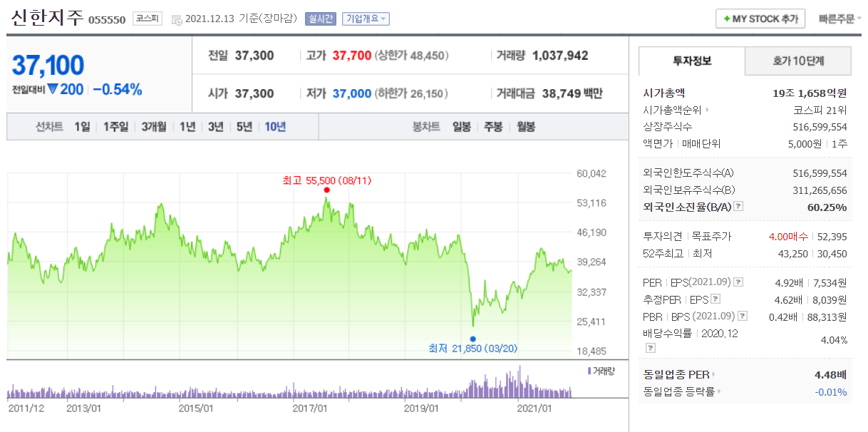Image resolution: width=868 pixels, height=432 pixels.
Task: Expand the 시가총액순위 arrow link
Action: 708,110
